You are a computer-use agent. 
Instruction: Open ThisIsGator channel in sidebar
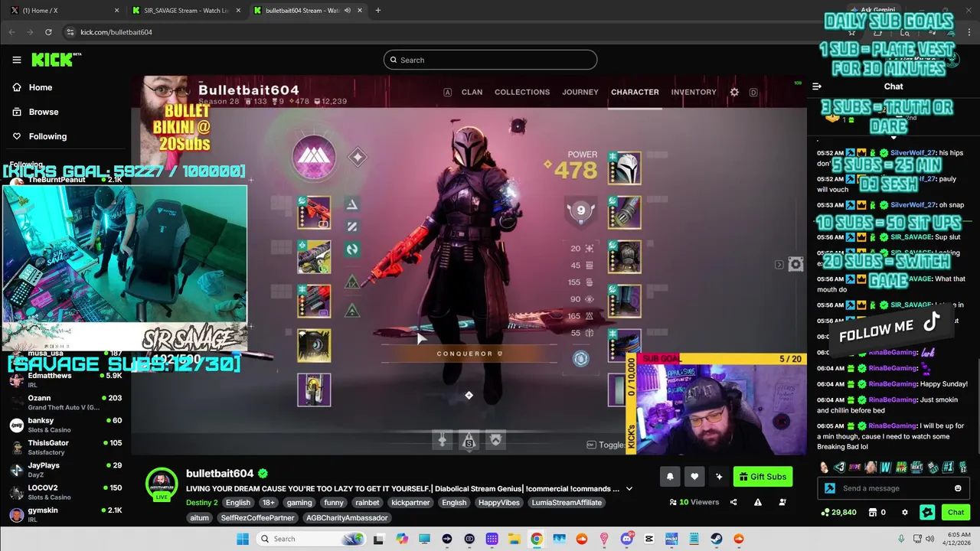66,447
